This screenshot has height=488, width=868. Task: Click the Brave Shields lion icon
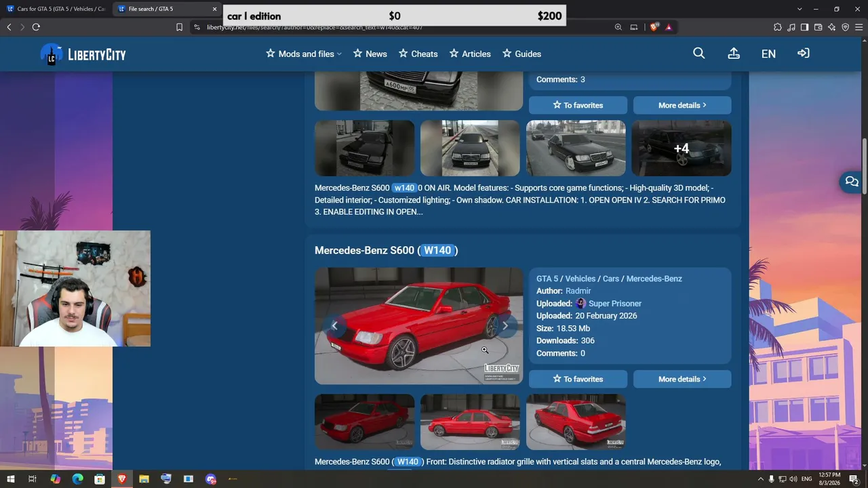654,27
